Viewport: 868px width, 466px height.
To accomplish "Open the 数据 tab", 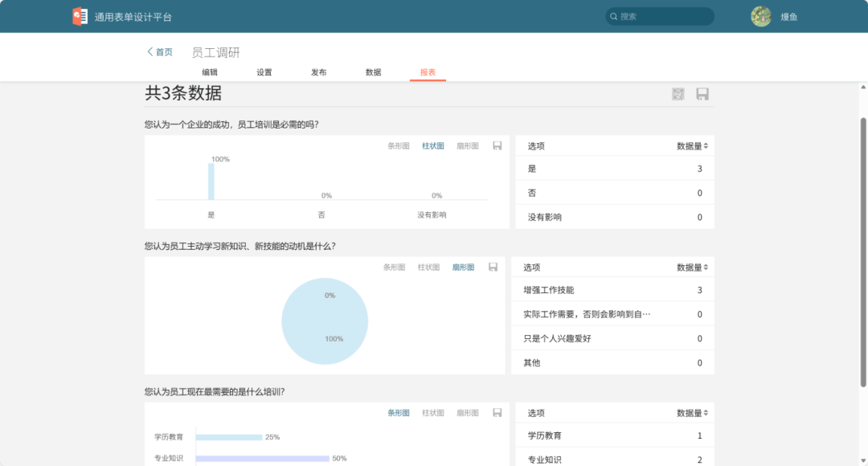I will 373,72.
